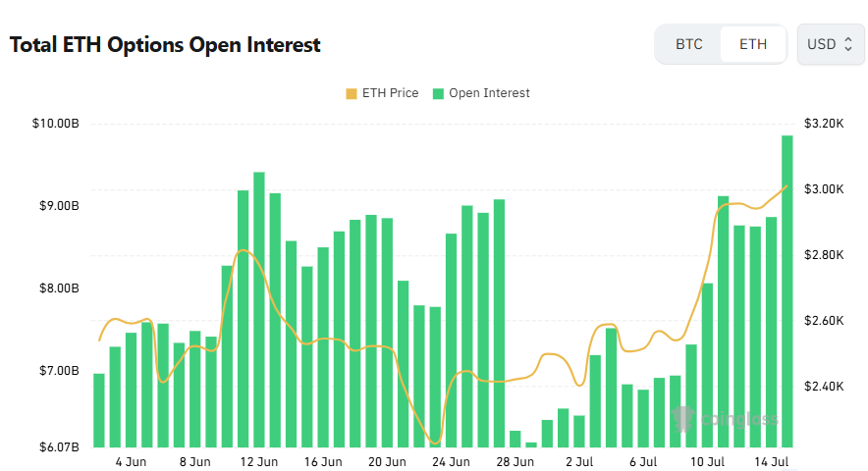Click the 10 Jul x-axis label
868x471 pixels.
707,461
